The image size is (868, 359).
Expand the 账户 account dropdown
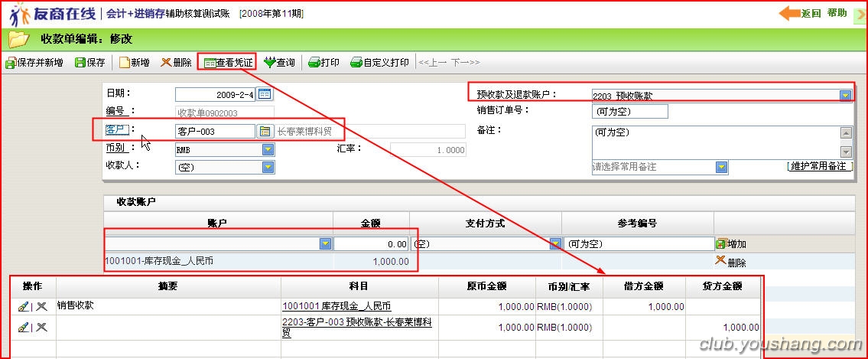pos(326,243)
